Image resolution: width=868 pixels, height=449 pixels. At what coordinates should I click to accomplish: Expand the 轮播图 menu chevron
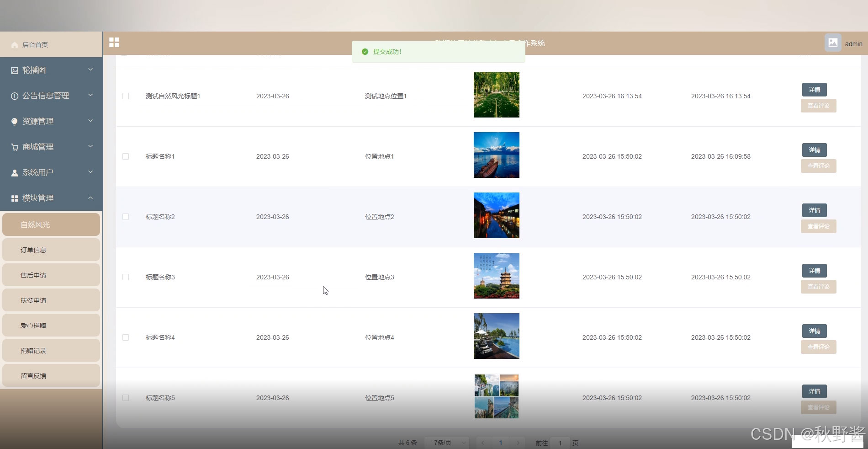[90, 69]
